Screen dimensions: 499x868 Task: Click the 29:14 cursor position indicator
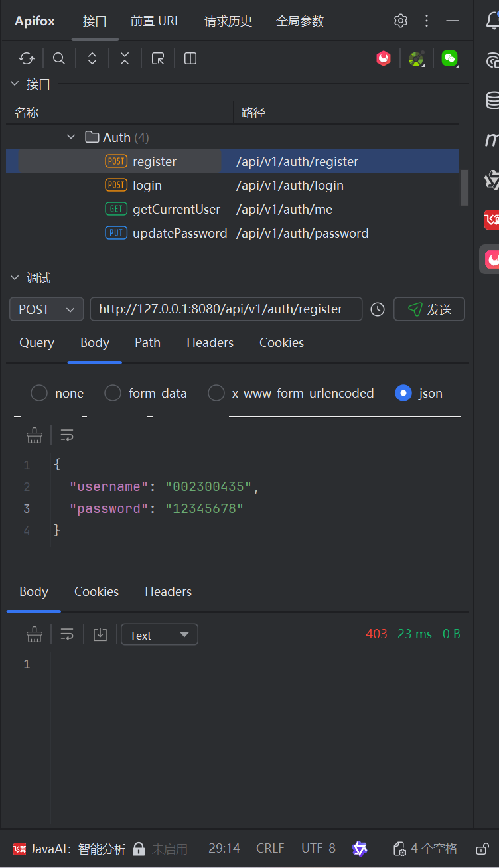pos(224,849)
